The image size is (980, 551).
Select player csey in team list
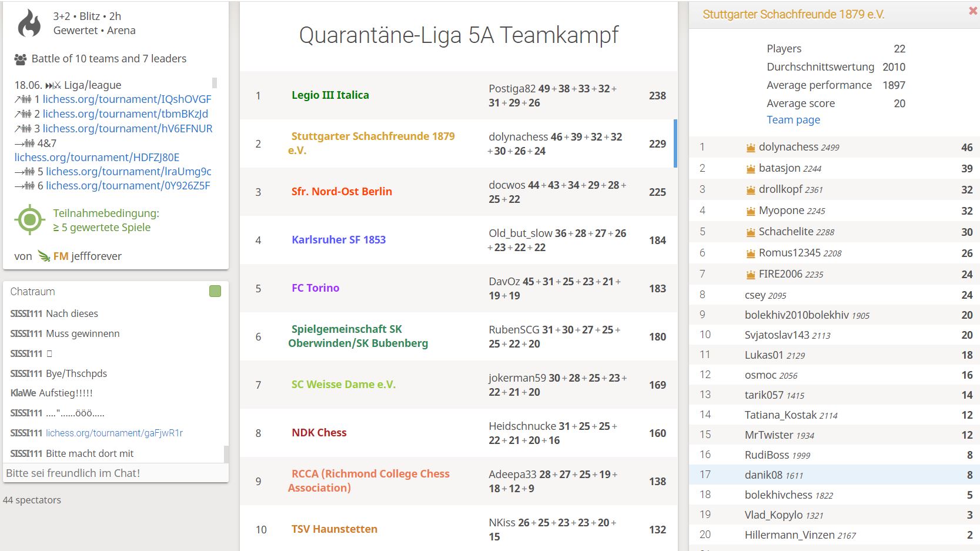[834, 295]
